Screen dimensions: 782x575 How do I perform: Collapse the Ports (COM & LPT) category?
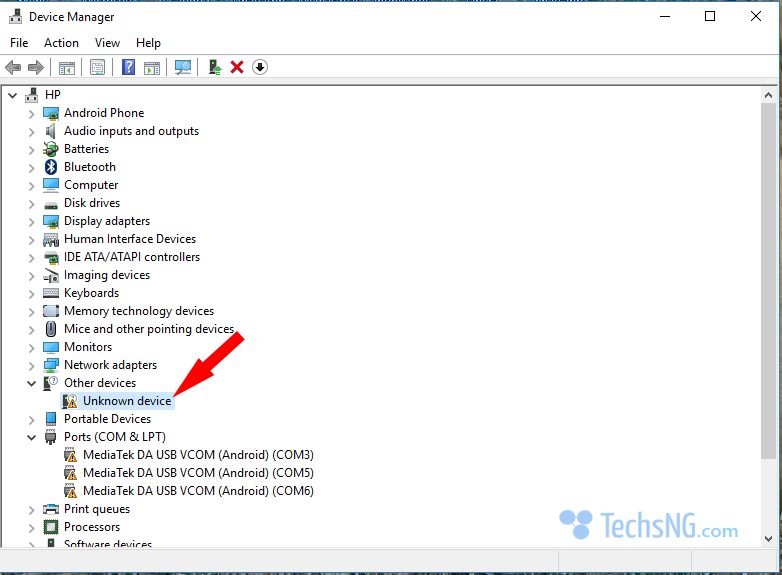[31, 437]
